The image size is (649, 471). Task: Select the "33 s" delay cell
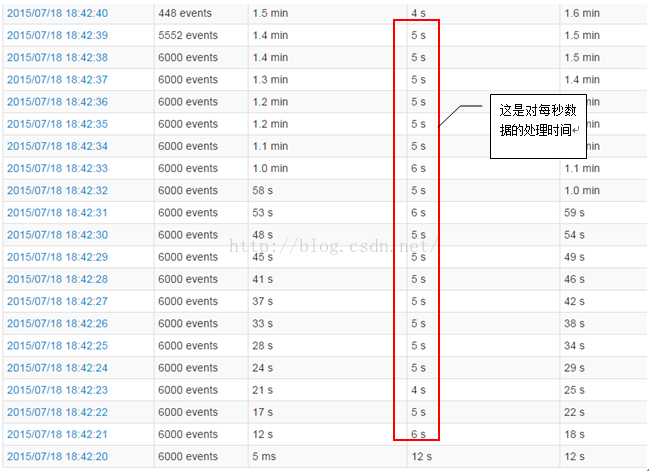click(263, 324)
